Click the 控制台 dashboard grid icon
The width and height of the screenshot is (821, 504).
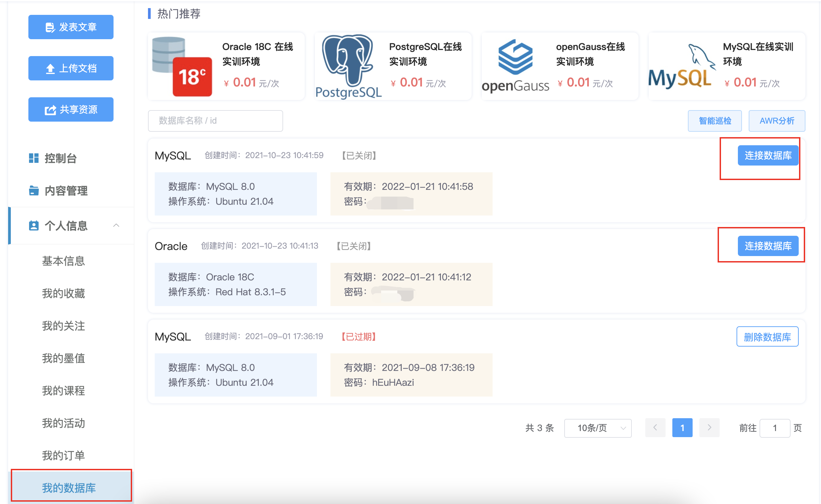[x=34, y=158]
